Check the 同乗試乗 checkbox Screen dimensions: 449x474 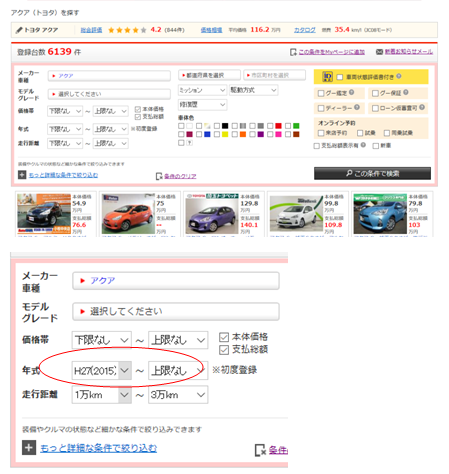pos(387,133)
